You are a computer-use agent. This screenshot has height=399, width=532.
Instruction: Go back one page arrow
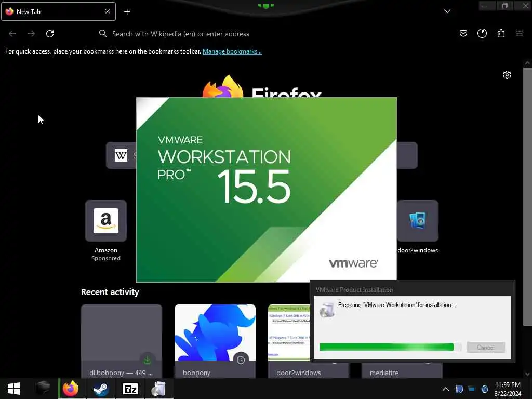(x=12, y=34)
